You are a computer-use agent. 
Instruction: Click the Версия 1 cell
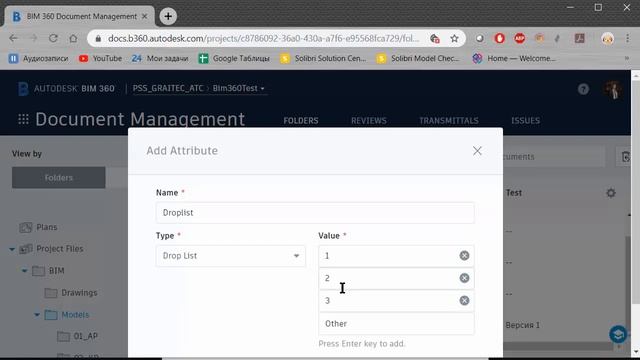(x=522, y=325)
